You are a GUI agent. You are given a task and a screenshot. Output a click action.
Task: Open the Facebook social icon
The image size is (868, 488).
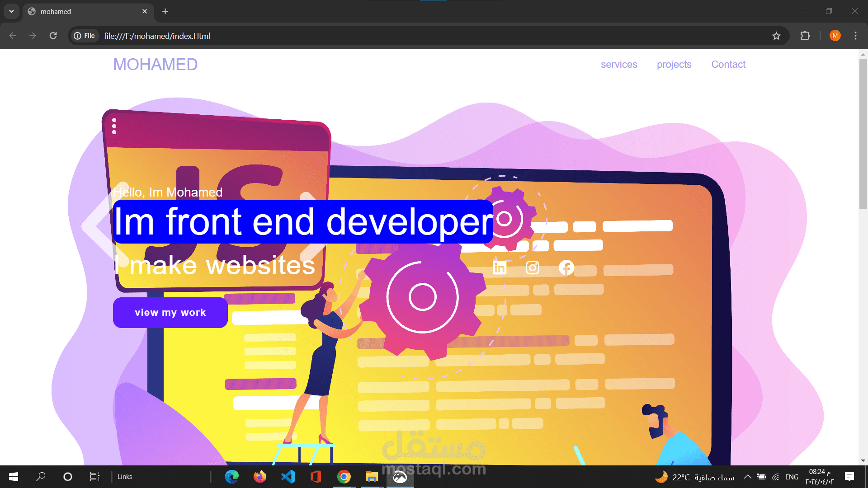coord(566,267)
